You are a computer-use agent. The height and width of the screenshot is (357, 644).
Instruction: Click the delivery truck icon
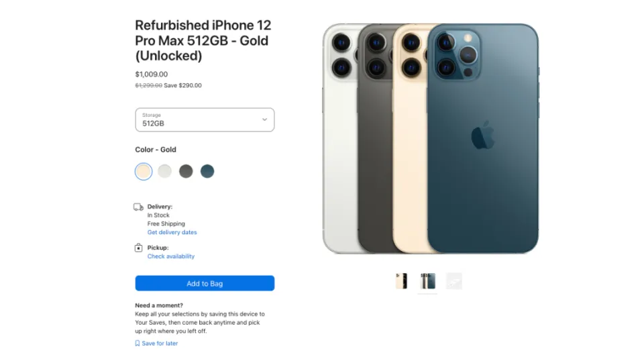point(139,207)
